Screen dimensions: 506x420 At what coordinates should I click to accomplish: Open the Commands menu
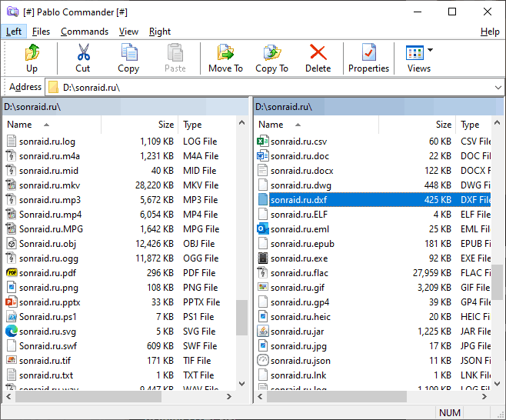pyautogui.click(x=85, y=32)
